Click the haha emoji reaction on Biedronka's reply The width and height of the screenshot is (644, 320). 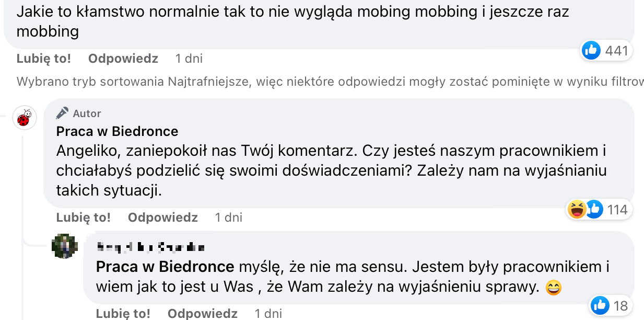[x=577, y=210]
